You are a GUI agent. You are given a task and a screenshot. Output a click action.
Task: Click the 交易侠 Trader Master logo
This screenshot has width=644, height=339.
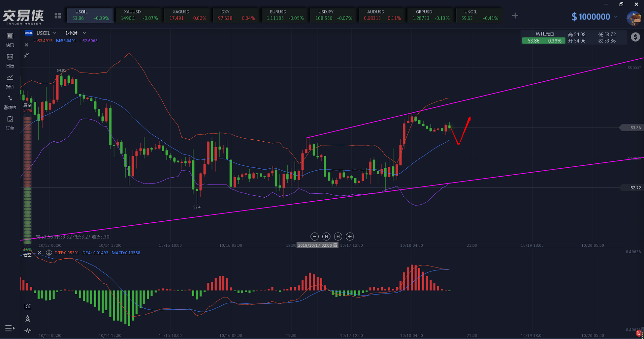coord(23,17)
